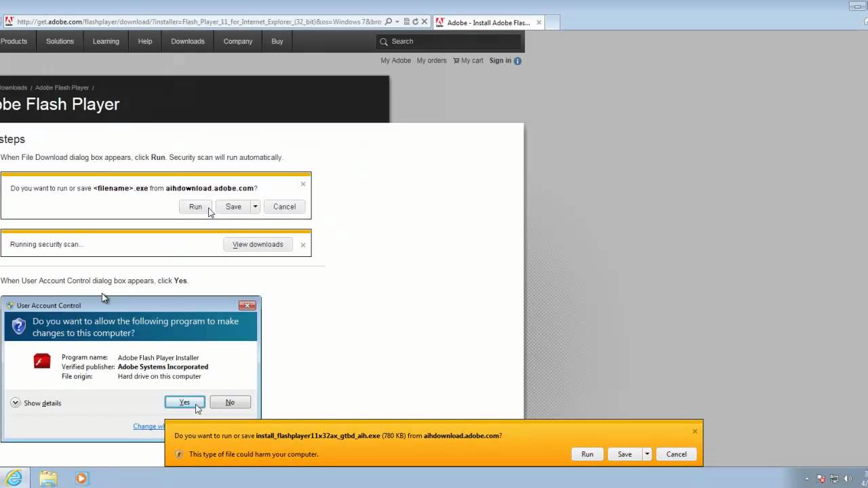Click the network icon in the system tray
Viewport: 868px width, 488px height.
pos(834,479)
